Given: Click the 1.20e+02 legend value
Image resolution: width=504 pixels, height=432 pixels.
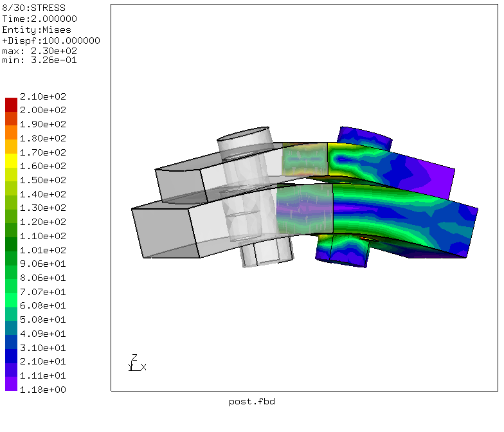Looking at the screenshot, I should click(x=42, y=222).
